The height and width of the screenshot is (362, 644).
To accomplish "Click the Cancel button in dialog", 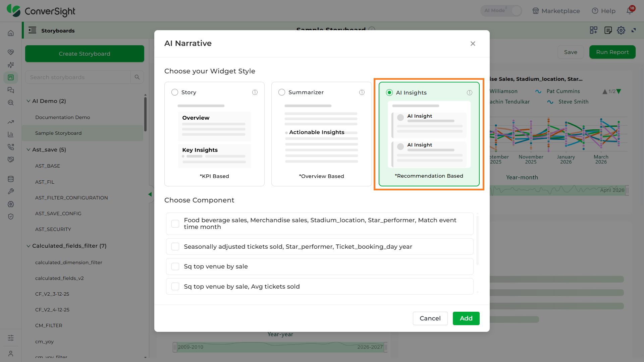I will (x=430, y=318).
